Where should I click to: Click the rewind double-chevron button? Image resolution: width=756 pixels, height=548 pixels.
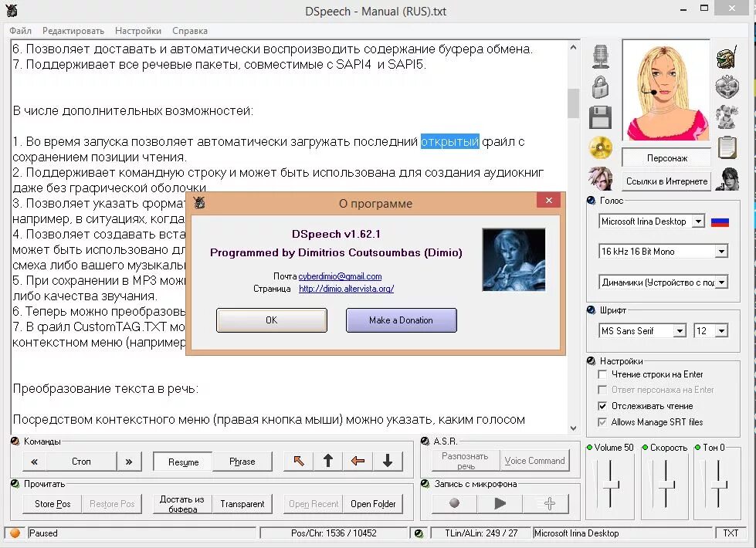[34, 462]
